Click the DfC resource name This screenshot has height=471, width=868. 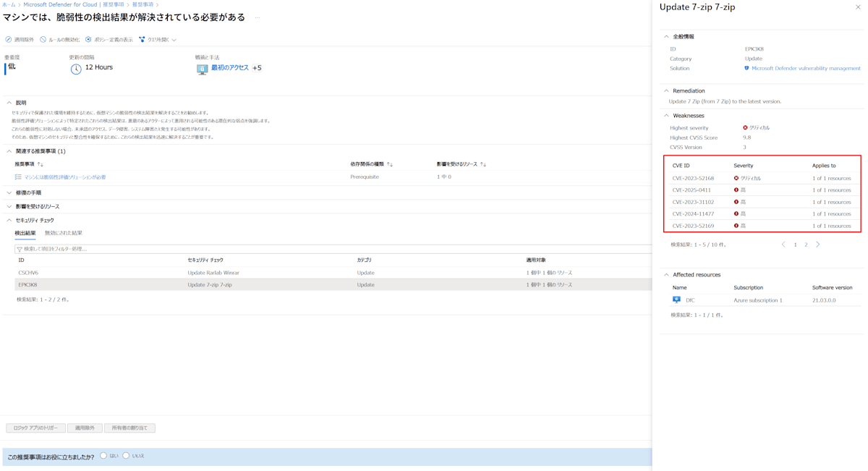point(690,300)
